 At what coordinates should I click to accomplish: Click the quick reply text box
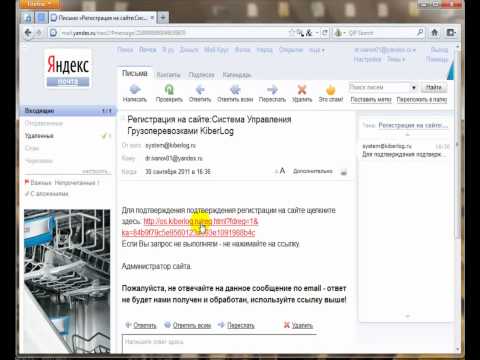point(219,343)
